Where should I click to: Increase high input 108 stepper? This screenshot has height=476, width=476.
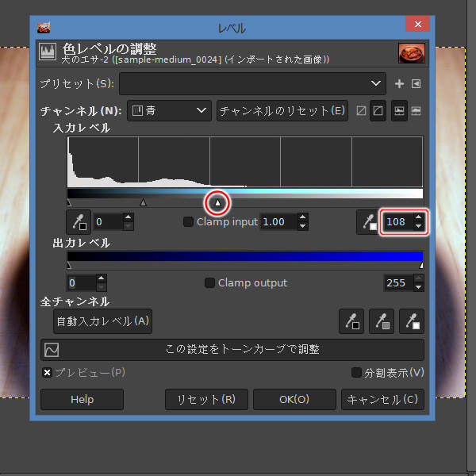click(419, 217)
